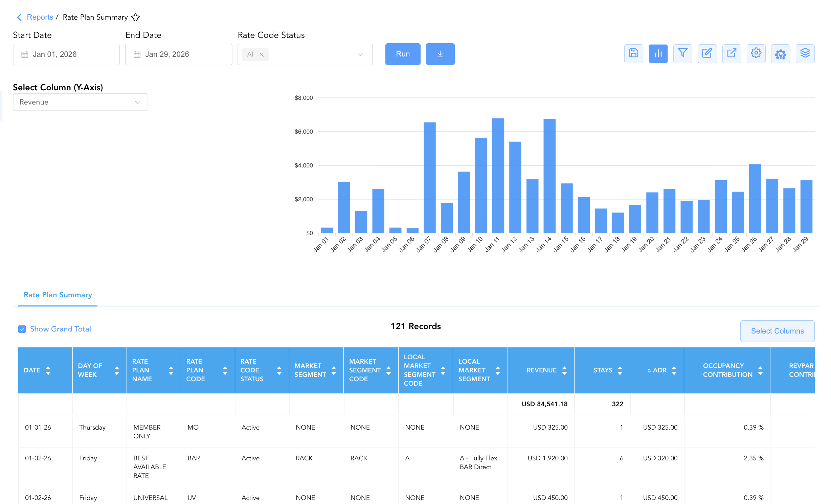This screenshot has height=504, width=831.
Task: Click calendar icon in Start Date field
Action: (25, 54)
